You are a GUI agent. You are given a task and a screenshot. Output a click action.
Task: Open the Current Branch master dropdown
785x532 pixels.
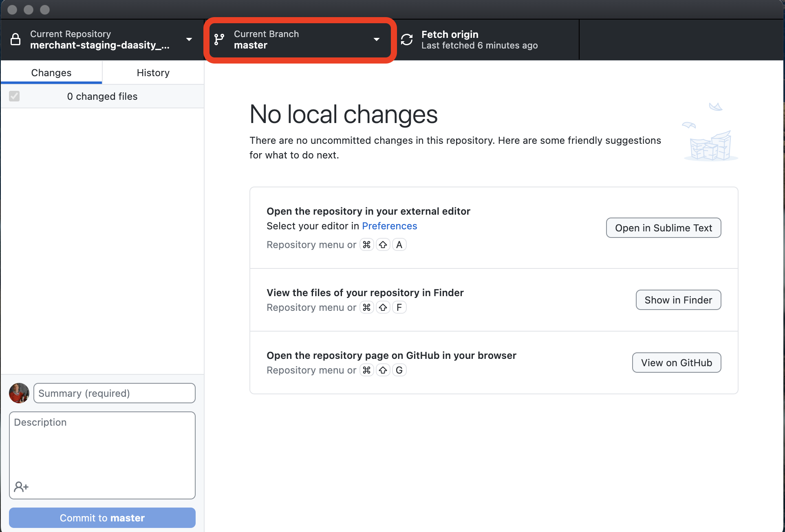(300, 40)
